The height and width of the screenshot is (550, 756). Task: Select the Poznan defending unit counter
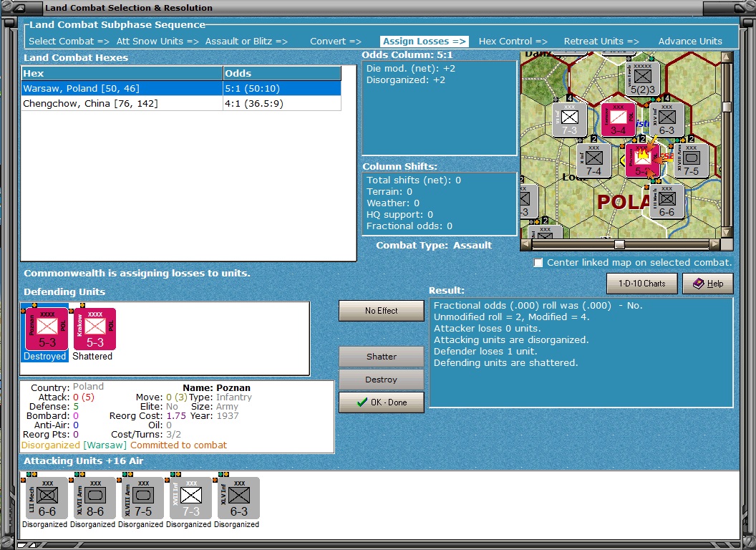(x=47, y=329)
